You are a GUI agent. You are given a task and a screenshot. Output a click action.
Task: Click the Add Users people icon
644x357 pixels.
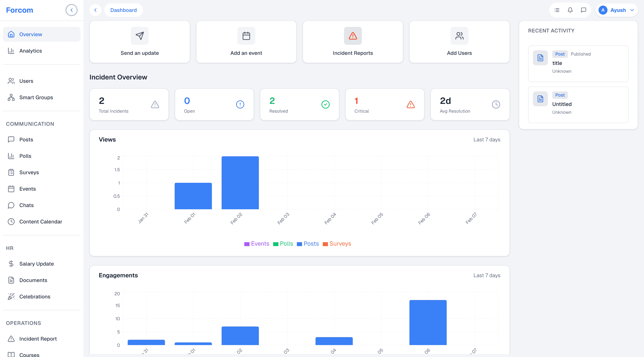pos(459,36)
